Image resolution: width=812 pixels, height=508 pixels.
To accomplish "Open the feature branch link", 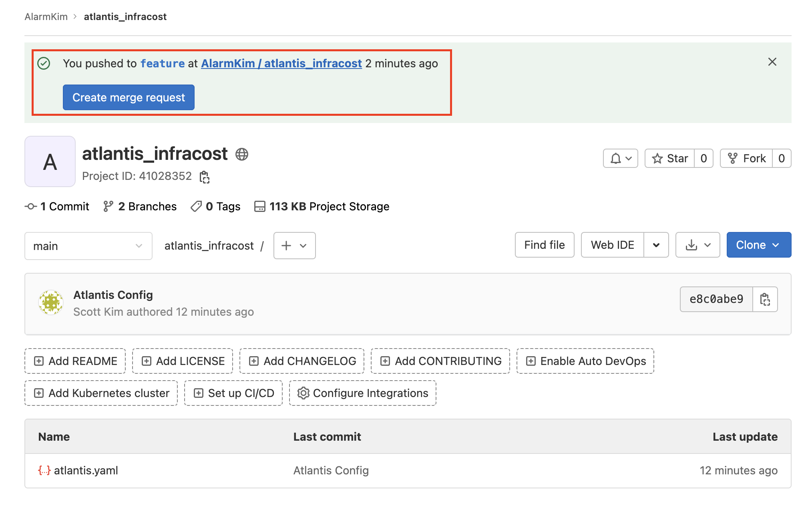I will click(163, 64).
